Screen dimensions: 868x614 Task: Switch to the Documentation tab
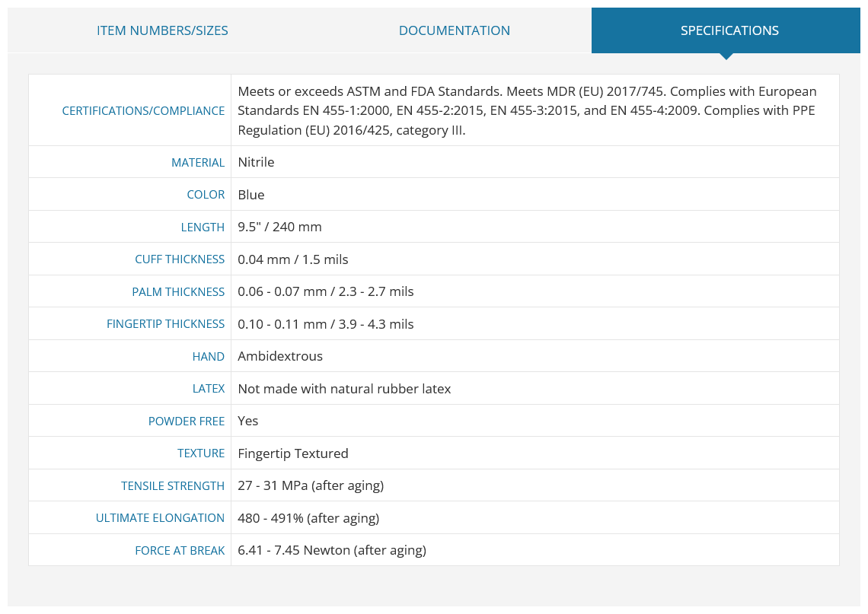[454, 30]
